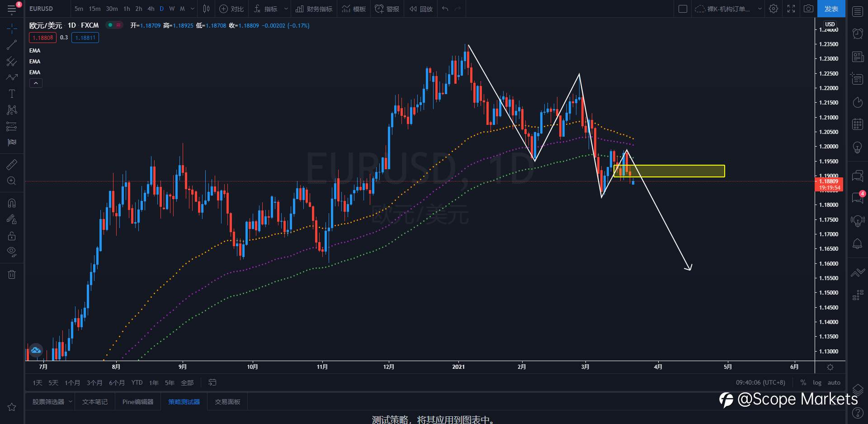
Task: Open the help question mark
Action: click(x=857, y=413)
